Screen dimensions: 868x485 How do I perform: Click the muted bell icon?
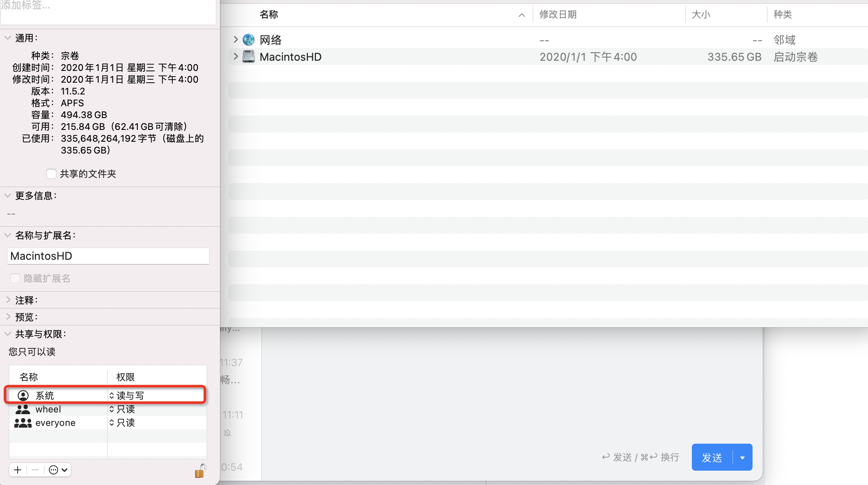[228, 433]
